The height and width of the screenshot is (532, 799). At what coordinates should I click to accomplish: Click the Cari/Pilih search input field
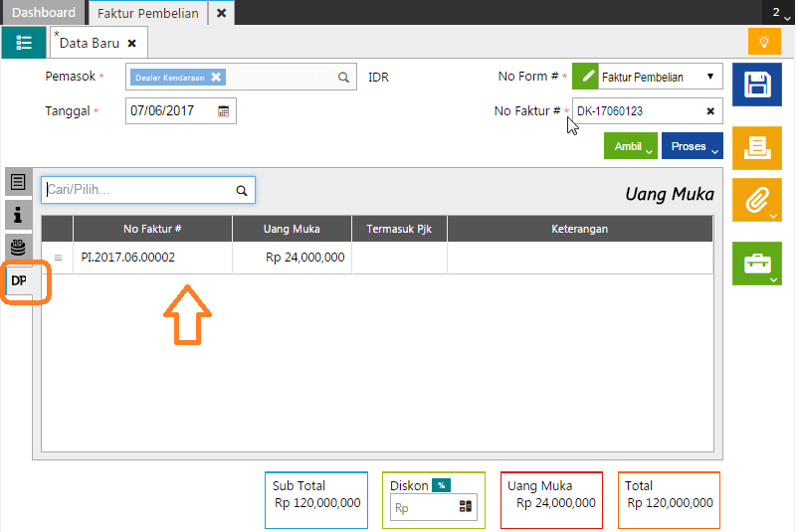[138, 190]
